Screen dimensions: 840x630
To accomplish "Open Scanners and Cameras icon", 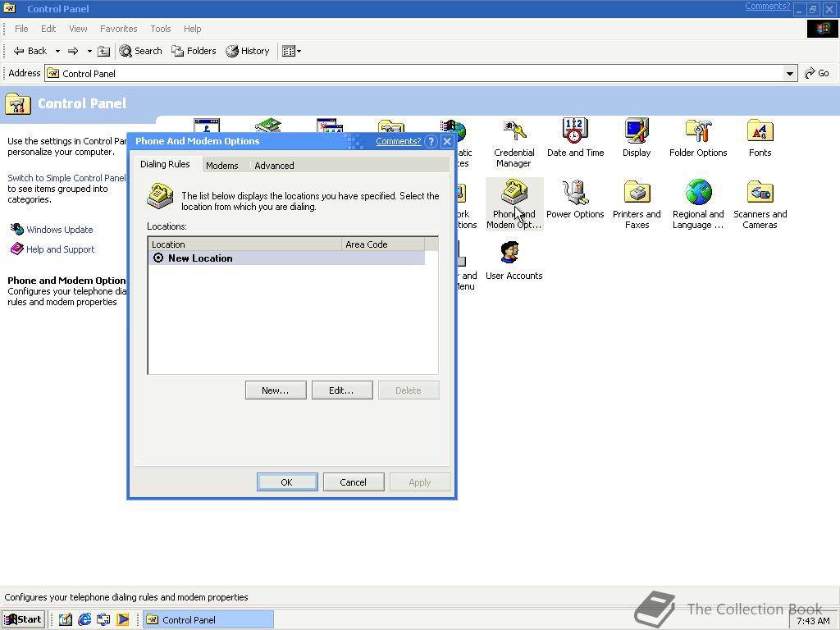I will coord(760,204).
